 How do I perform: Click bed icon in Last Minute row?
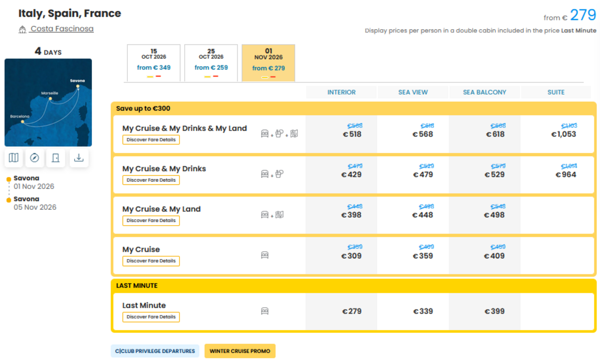pos(264,311)
